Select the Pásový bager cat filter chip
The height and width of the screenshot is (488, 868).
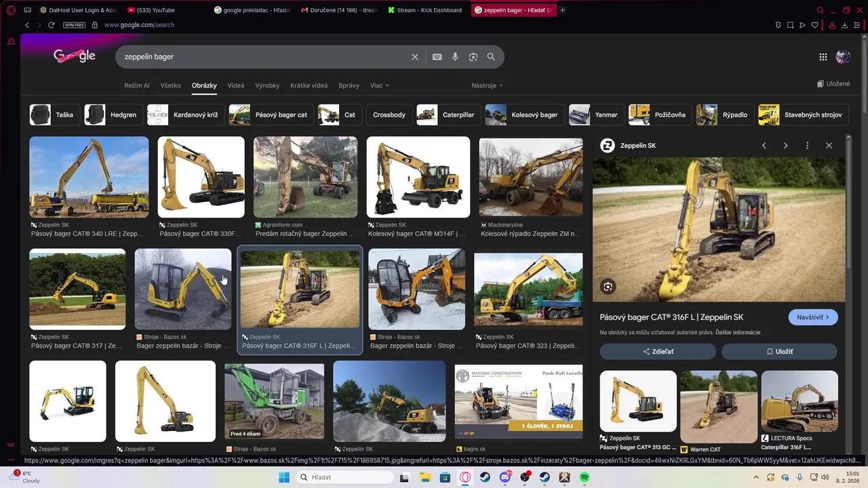pos(270,115)
